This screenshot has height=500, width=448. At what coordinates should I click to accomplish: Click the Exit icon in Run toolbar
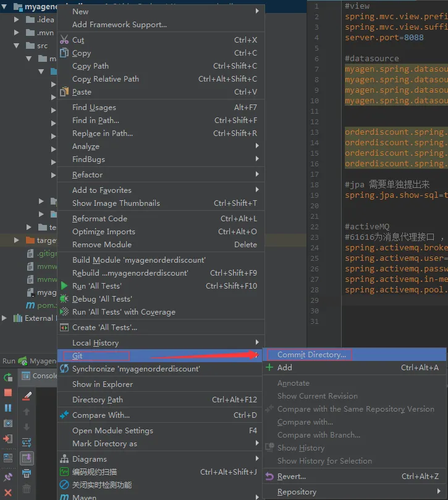pos(8,439)
